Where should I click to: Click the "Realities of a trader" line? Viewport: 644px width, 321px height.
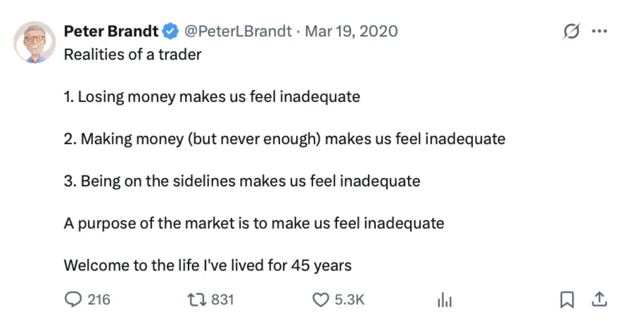point(133,55)
